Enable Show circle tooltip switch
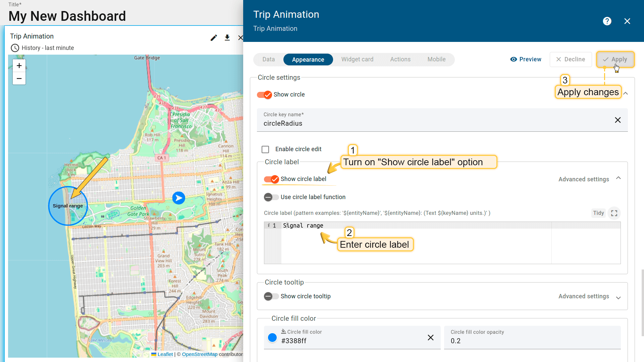644x362 pixels. pyautogui.click(x=271, y=296)
